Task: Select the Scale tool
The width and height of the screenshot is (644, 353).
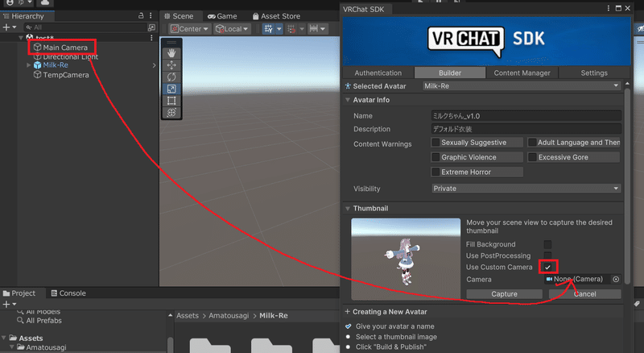Action: 171,89
